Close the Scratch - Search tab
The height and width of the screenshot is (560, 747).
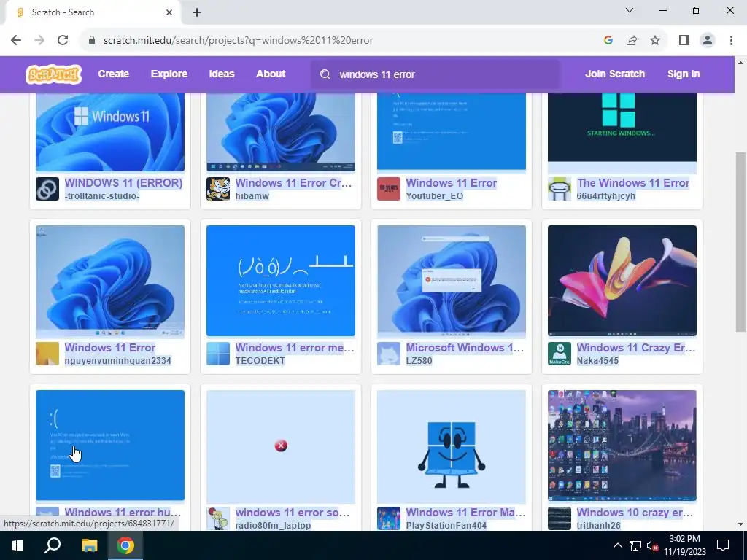[169, 12]
